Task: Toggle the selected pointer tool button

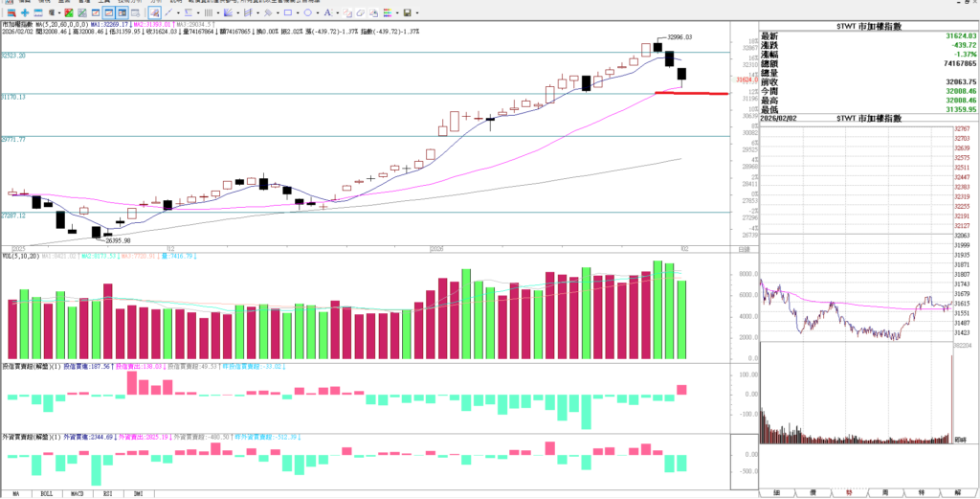Action: click(154, 12)
